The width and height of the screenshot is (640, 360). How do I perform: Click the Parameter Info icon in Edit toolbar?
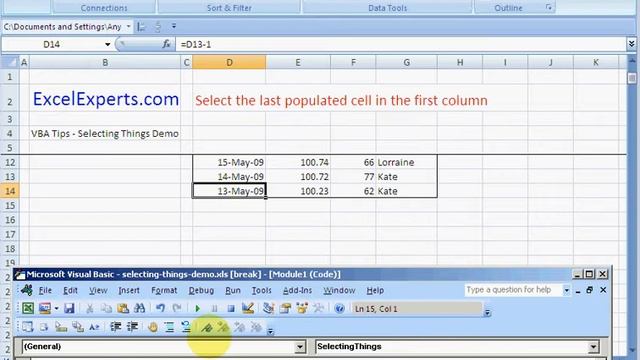[x=78, y=327]
